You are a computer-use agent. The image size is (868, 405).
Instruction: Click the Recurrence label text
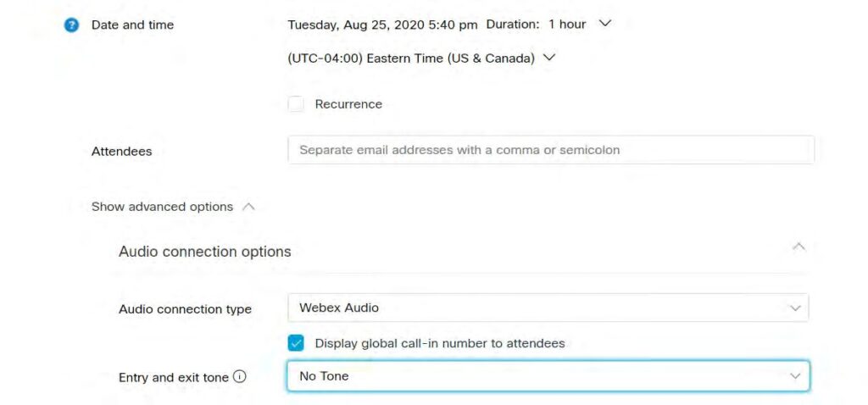[348, 104]
